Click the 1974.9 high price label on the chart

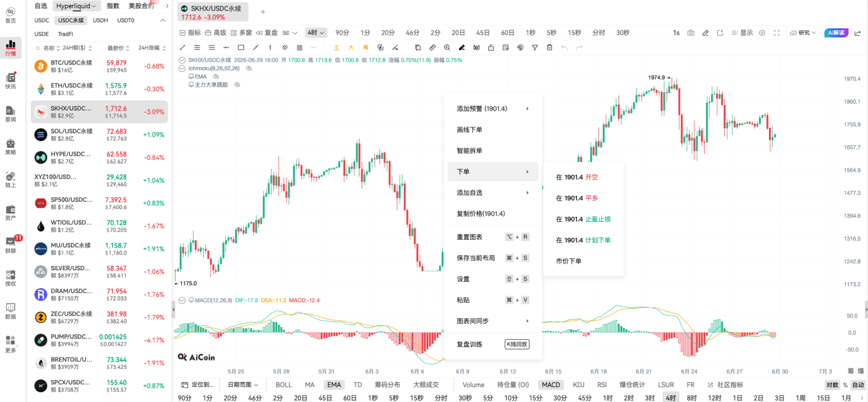point(656,78)
